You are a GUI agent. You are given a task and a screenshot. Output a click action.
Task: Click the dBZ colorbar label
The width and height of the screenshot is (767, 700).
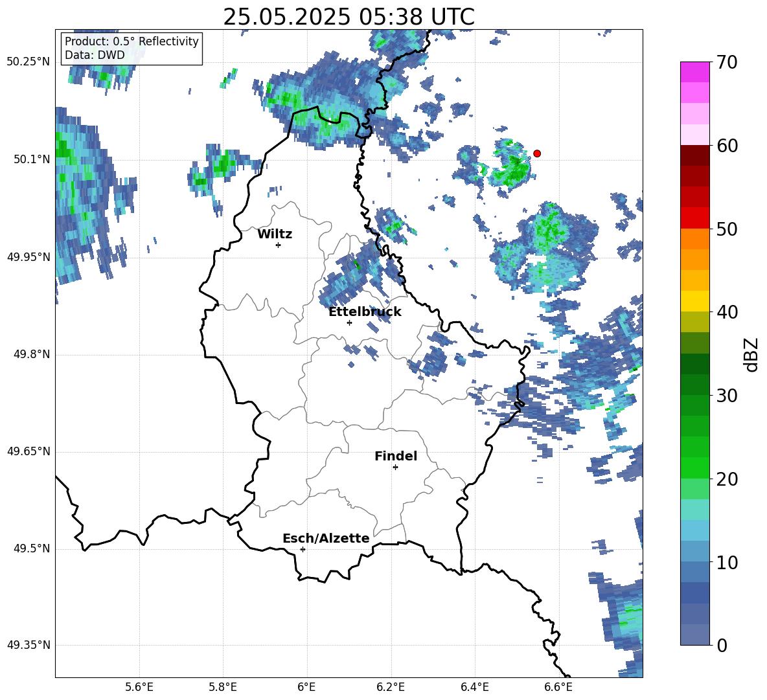751,354
